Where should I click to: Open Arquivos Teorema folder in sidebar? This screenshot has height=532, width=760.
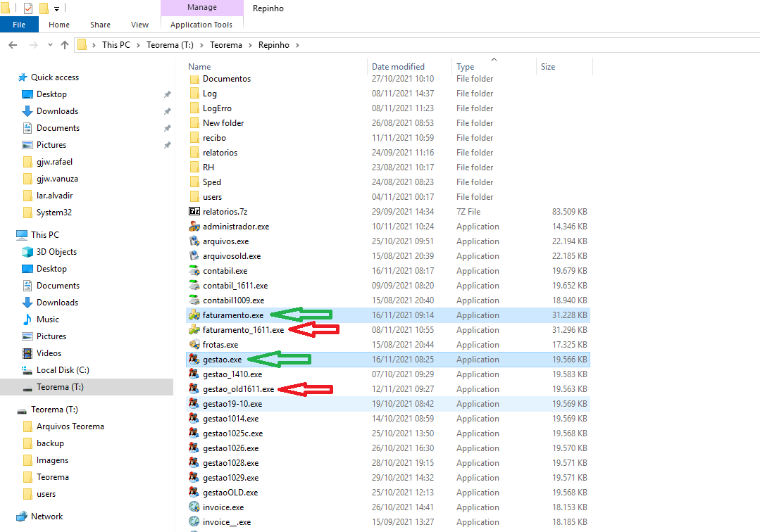70,426
